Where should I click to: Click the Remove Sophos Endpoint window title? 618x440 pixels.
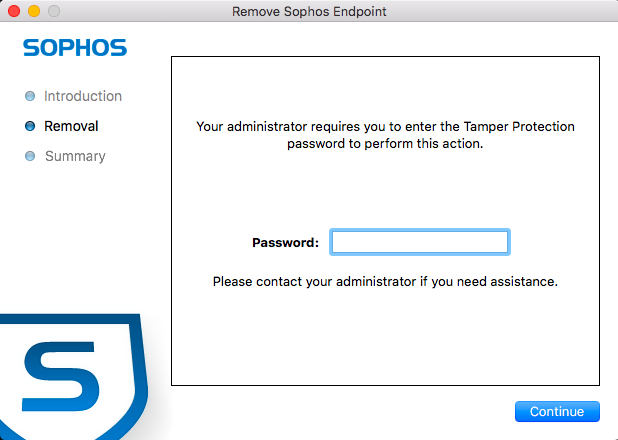tap(309, 11)
